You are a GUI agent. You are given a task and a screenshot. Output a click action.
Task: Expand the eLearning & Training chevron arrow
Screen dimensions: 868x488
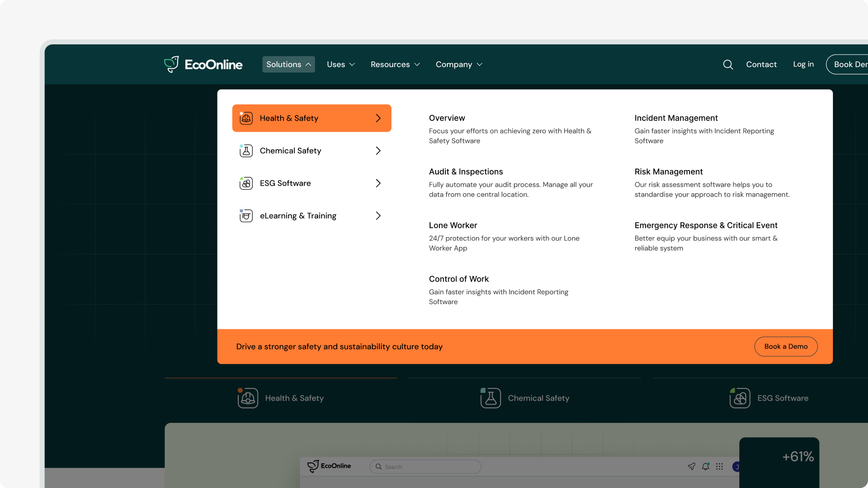pos(378,216)
